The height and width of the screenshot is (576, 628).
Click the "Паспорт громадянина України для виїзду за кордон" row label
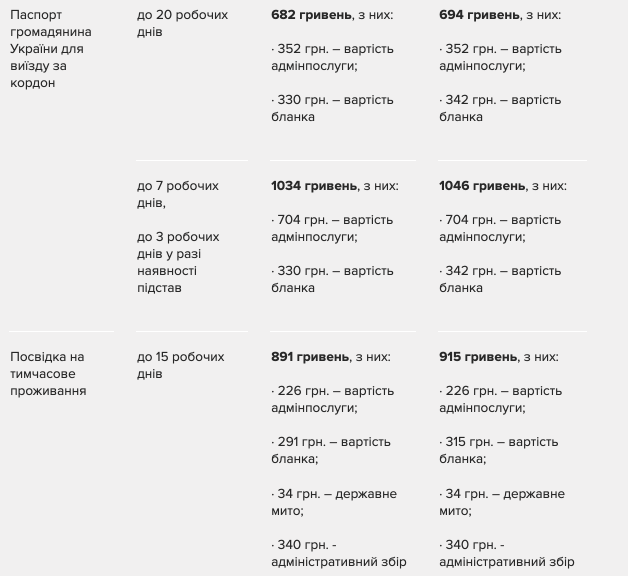[56, 49]
